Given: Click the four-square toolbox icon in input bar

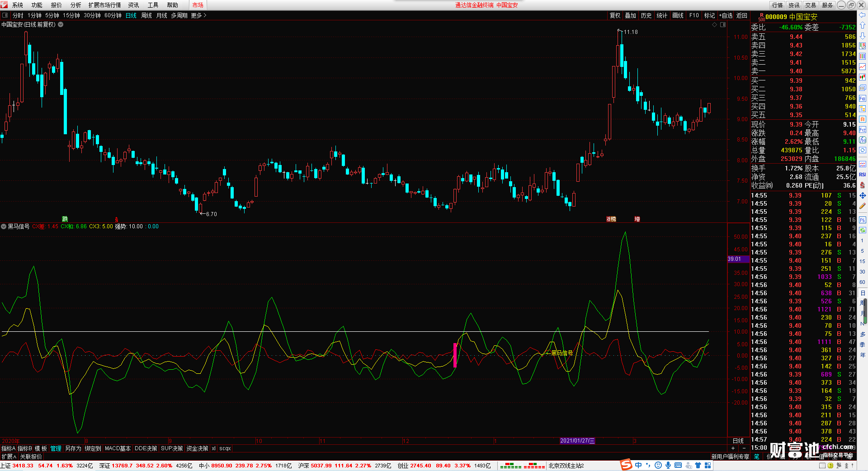Looking at the screenshot, I should pyautogui.click(x=708, y=465).
